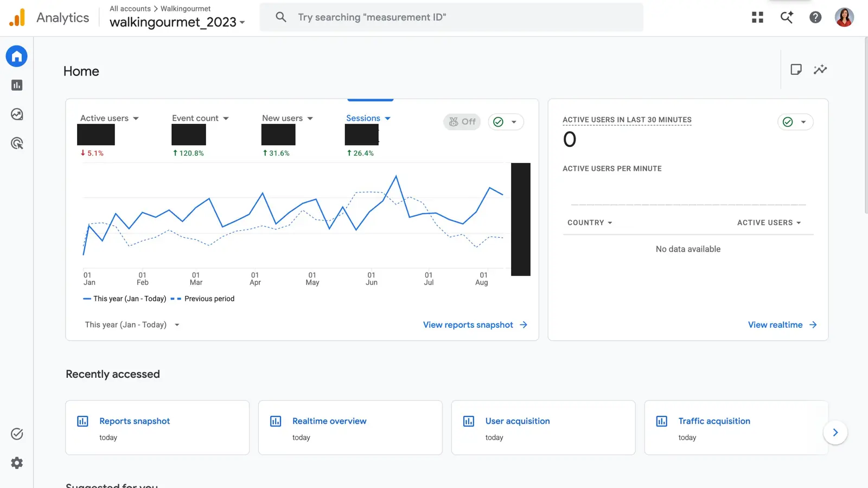
Task: Click the Home page heading
Action: click(x=81, y=71)
